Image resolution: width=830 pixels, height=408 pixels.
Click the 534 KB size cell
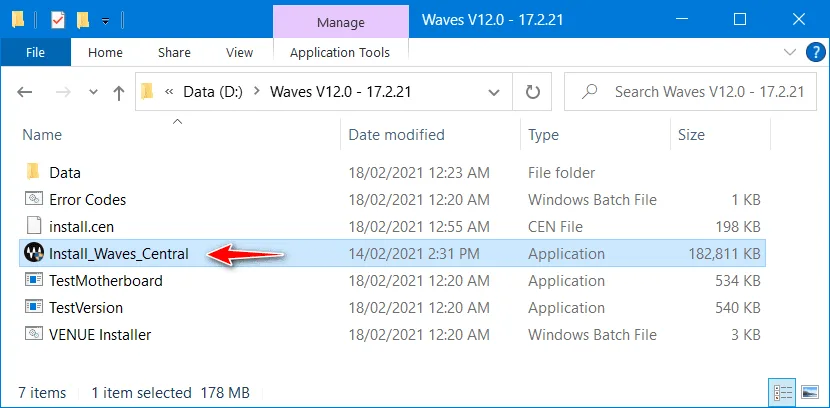(x=738, y=280)
